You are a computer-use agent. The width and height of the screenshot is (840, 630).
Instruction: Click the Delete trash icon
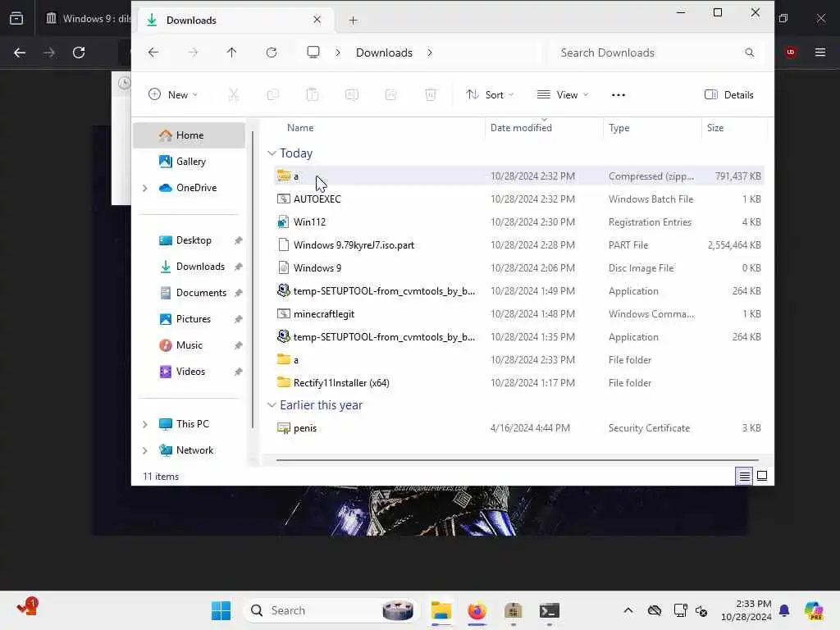[431, 95]
